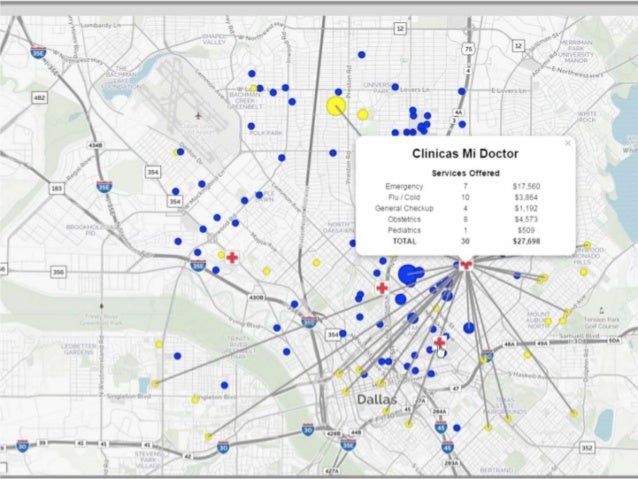Viewport: 638px width, 479px height.
Task: Click the route 352 shield
Action: (587, 448)
